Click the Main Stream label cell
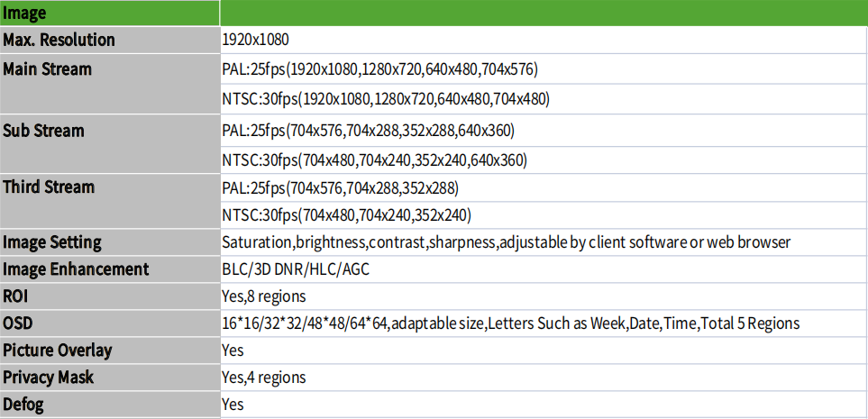The height and width of the screenshot is (419, 868). (x=110, y=85)
